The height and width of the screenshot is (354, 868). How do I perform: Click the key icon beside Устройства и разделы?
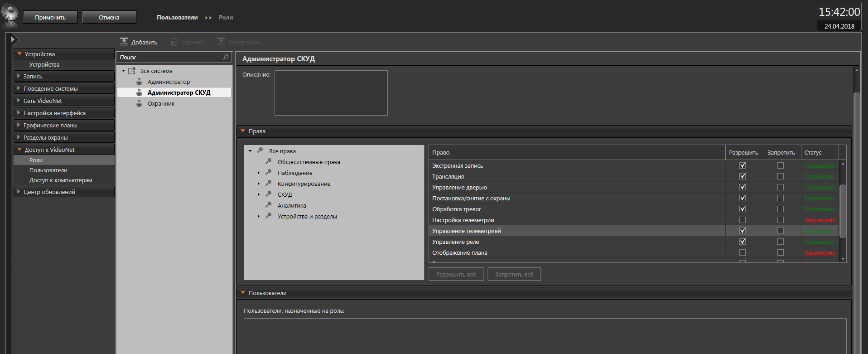coord(269,216)
